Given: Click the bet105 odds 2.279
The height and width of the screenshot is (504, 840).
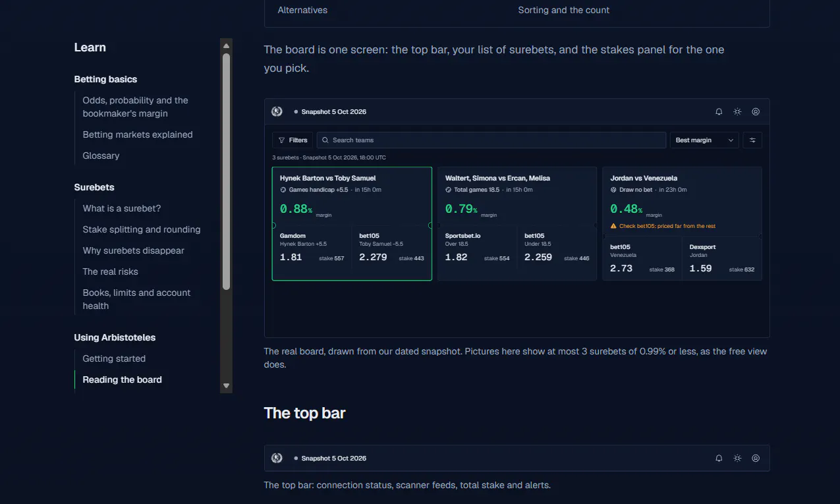Looking at the screenshot, I should [373, 258].
